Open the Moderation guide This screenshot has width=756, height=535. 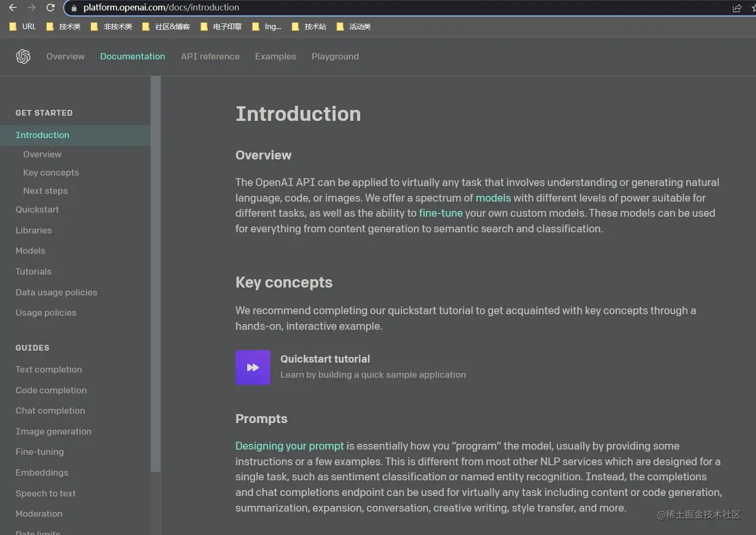(x=39, y=514)
